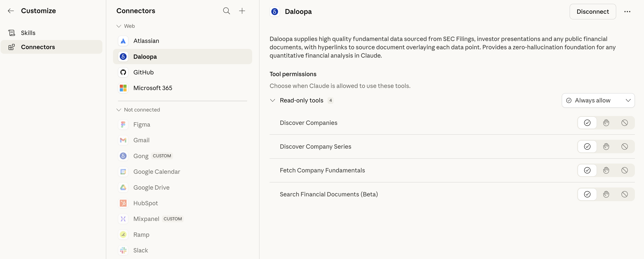The width and height of the screenshot is (644, 259).
Task: Collapse the Not connected group
Action: click(119, 110)
